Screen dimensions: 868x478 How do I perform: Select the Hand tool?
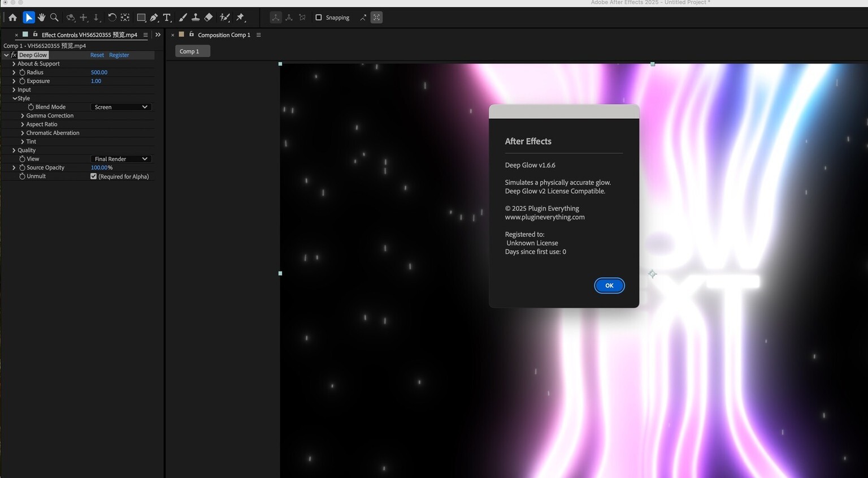pos(41,18)
